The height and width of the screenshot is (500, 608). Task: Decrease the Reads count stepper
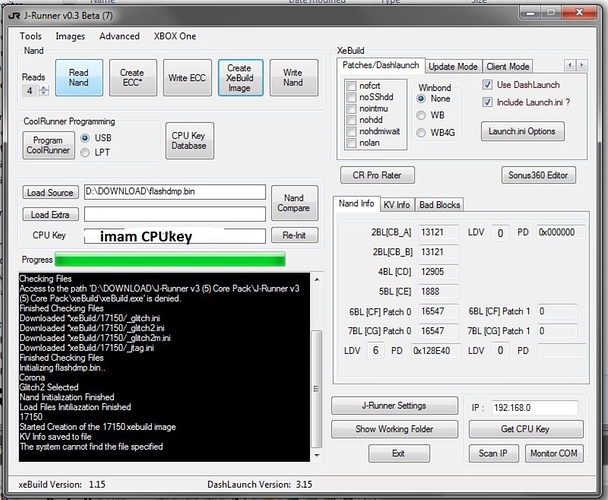pos(44,93)
